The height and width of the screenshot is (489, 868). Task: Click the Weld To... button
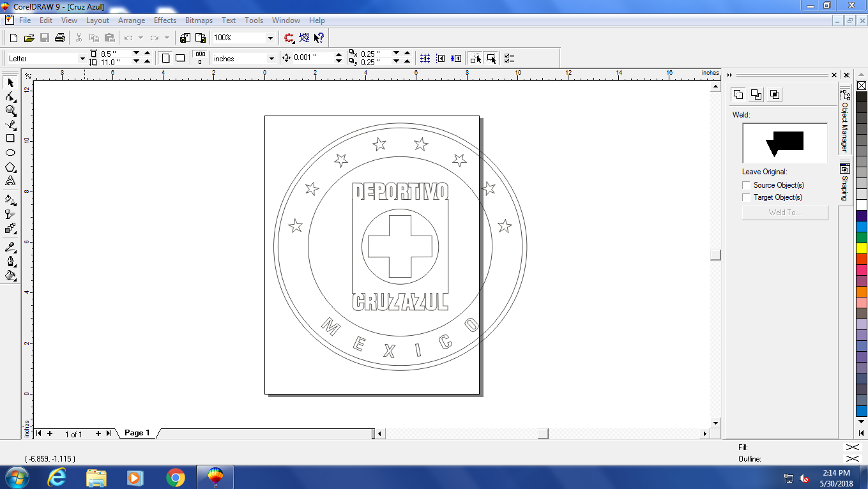pos(784,213)
